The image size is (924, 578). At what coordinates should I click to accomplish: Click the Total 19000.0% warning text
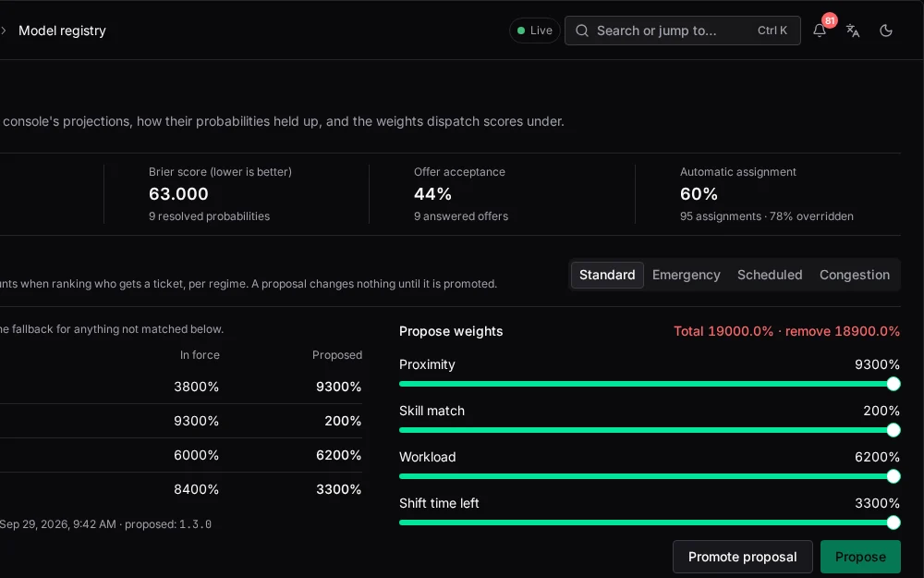click(786, 331)
